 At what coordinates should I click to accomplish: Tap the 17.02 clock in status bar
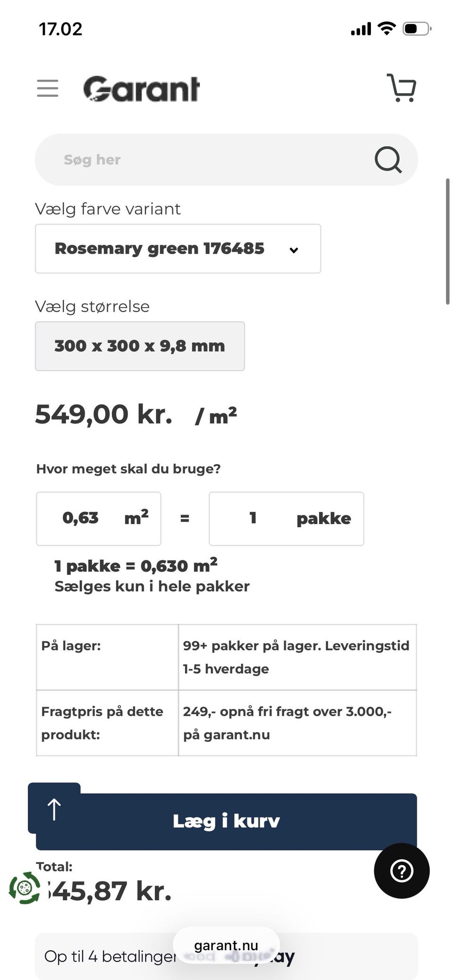(x=60, y=29)
